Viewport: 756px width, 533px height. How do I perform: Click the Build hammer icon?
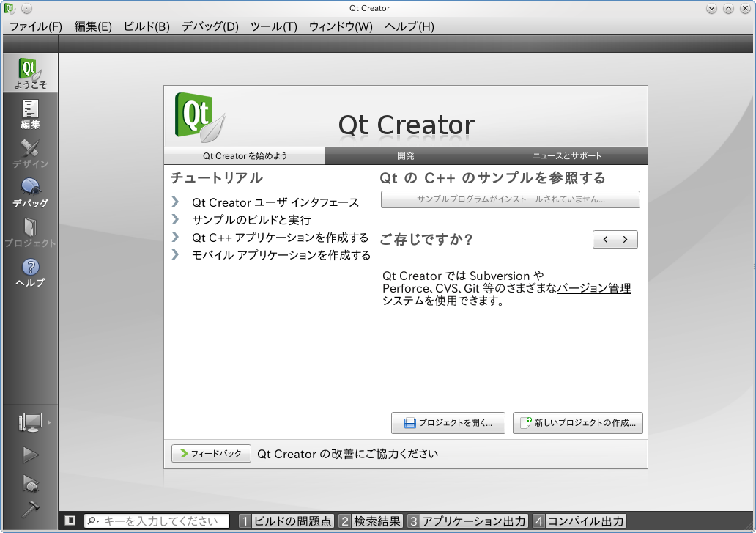coord(30,509)
